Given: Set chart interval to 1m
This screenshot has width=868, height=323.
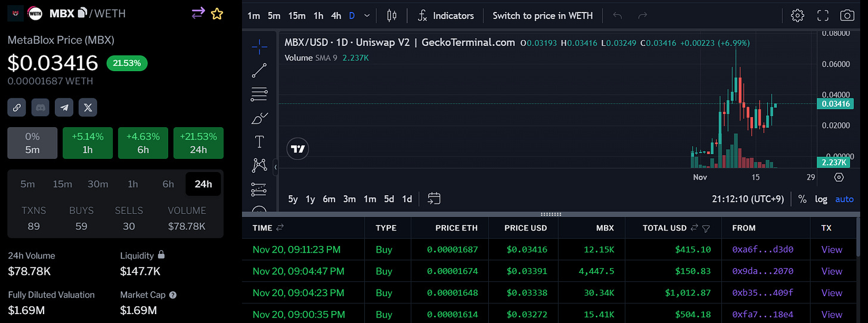Looking at the screenshot, I should tap(253, 16).
